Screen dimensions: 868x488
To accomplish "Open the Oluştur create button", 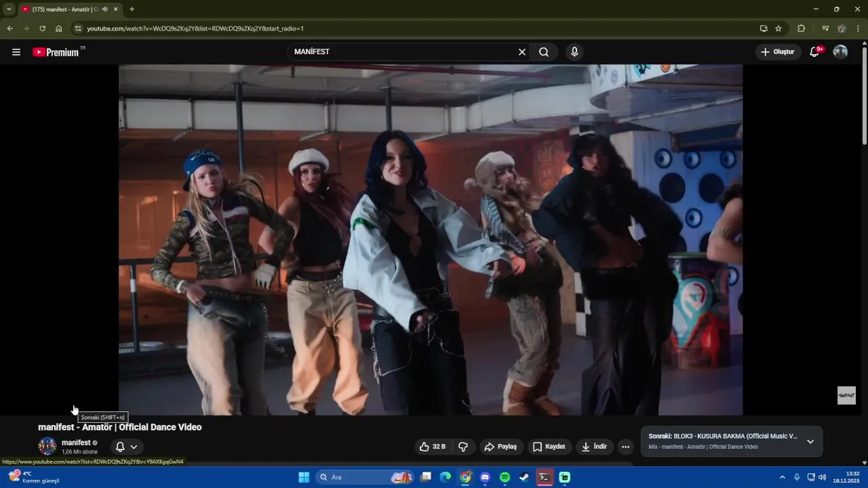I will click(x=778, y=52).
